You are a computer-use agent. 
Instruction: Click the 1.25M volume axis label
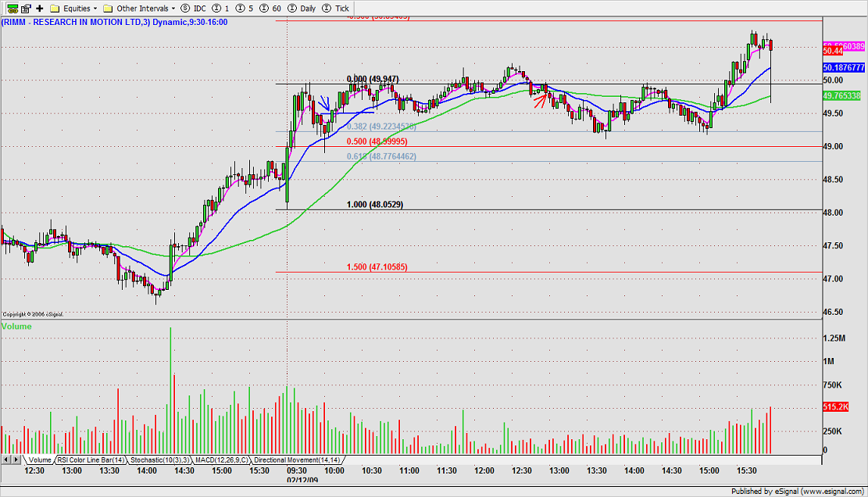pyautogui.click(x=834, y=338)
